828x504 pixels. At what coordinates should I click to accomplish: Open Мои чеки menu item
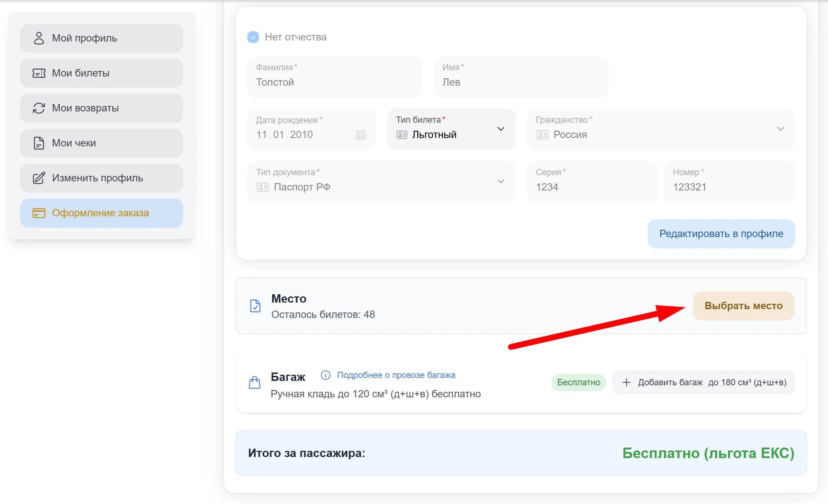coord(102,143)
